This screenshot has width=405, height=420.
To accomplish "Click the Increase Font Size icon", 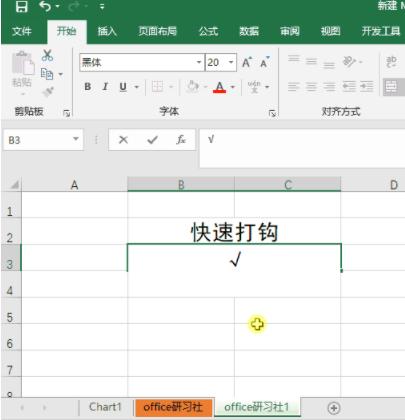I will (247, 62).
